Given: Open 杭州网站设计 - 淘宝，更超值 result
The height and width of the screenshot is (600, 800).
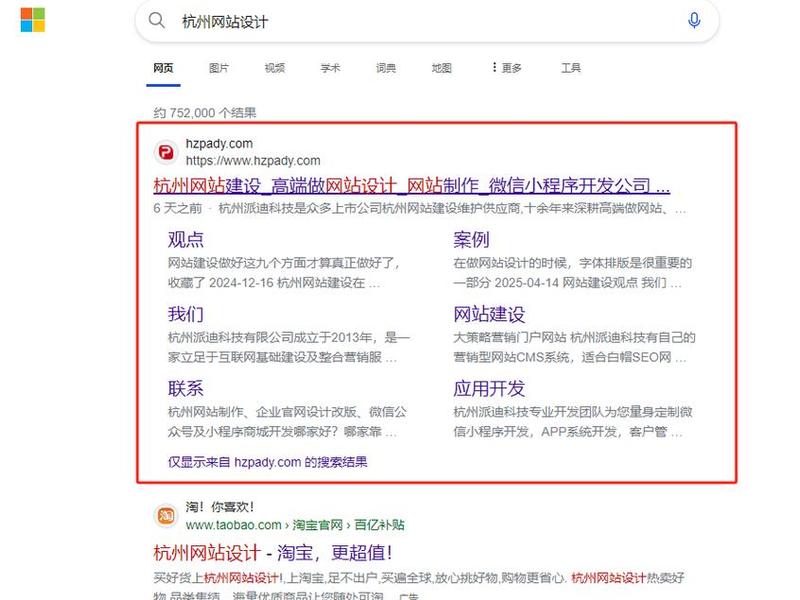Looking at the screenshot, I should [273, 553].
